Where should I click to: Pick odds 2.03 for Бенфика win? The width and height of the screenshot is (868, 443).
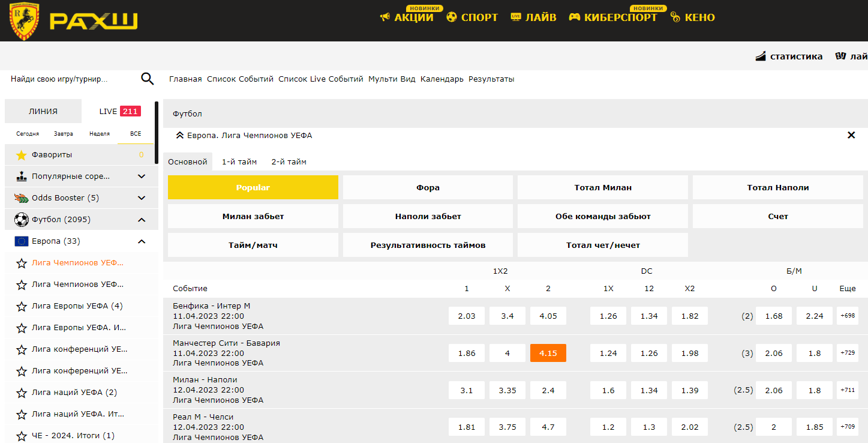pos(467,316)
